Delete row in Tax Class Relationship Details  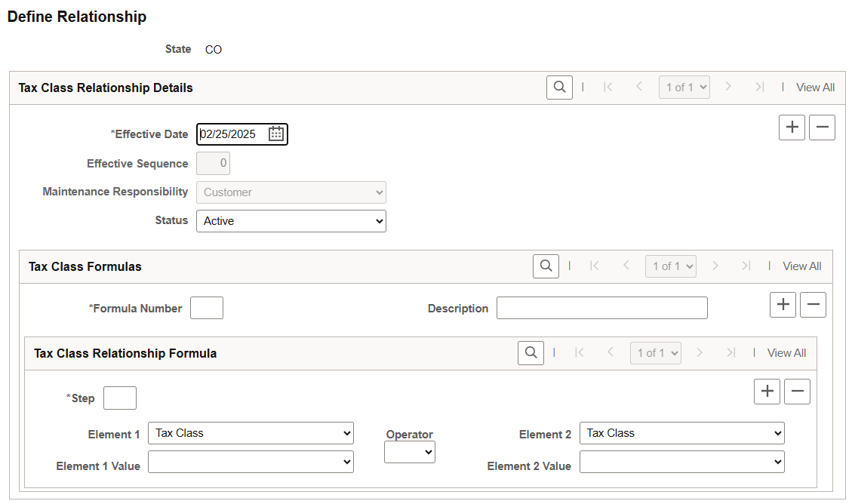[822, 127]
